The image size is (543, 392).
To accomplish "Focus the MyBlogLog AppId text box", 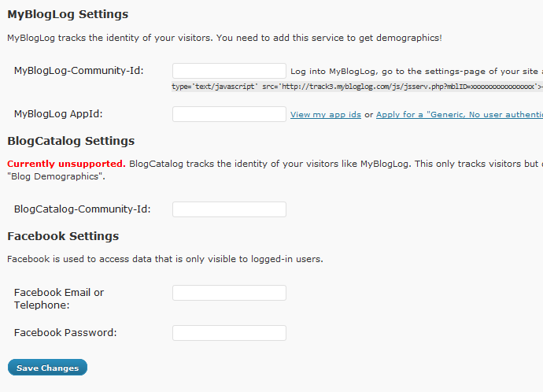I will 229,114.
